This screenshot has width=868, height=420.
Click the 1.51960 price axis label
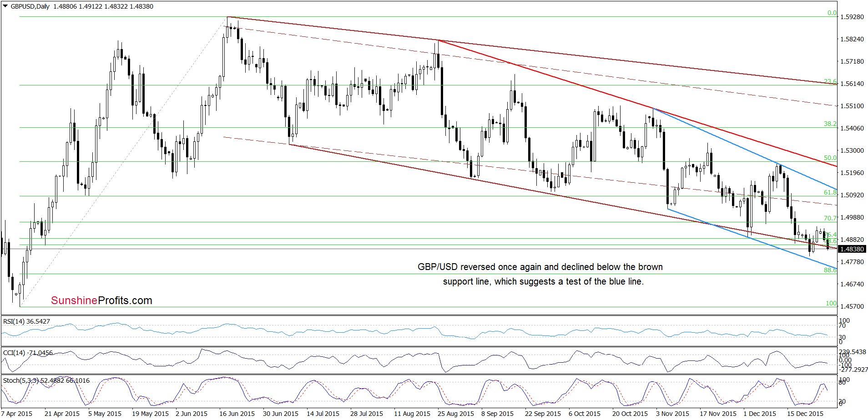(x=852, y=173)
